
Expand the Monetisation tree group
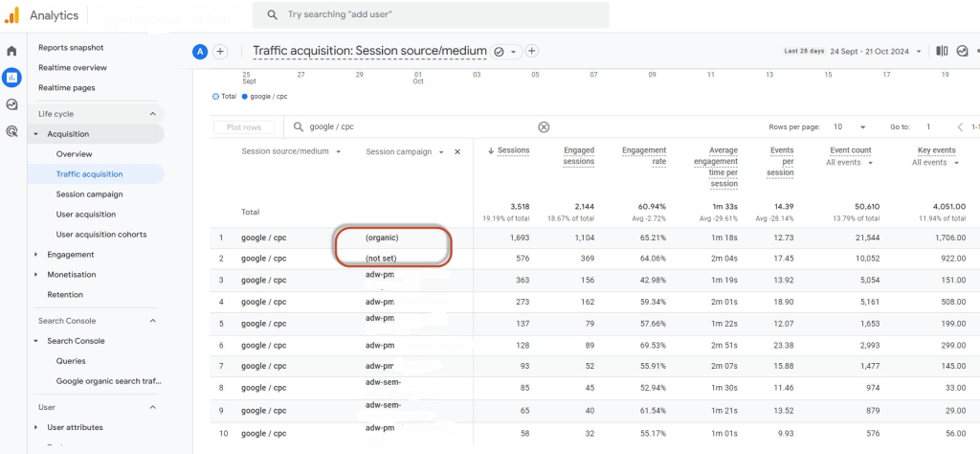click(x=36, y=275)
